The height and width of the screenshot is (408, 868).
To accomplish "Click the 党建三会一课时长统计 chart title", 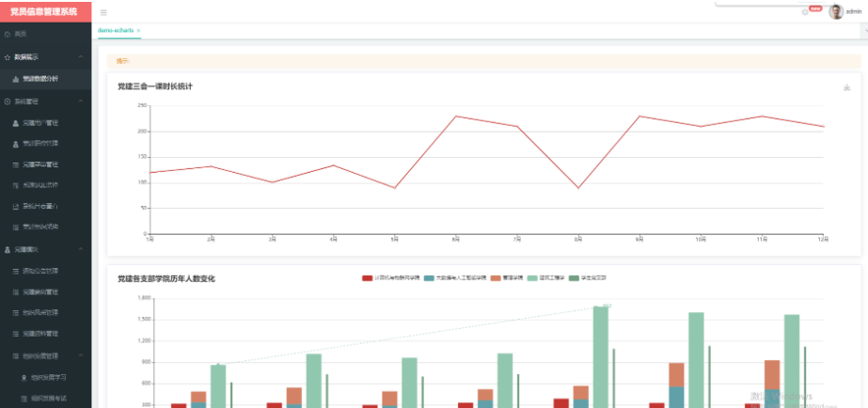I will pos(155,86).
